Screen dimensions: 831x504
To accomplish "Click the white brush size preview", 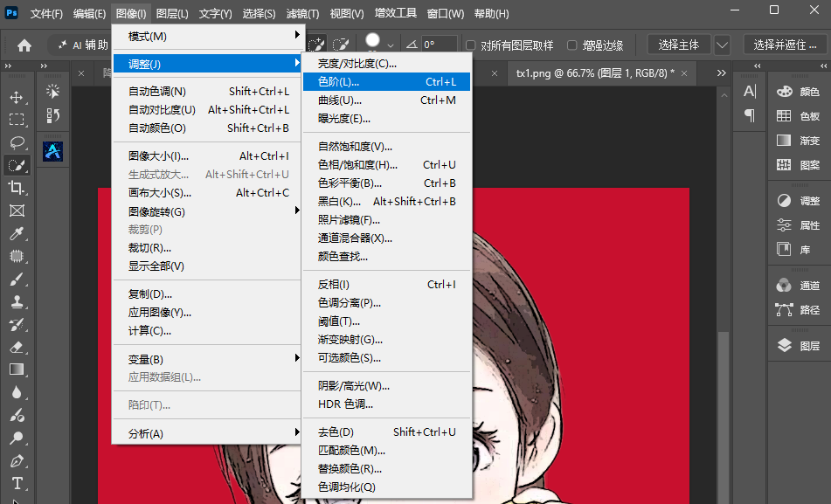I will pyautogui.click(x=372, y=40).
